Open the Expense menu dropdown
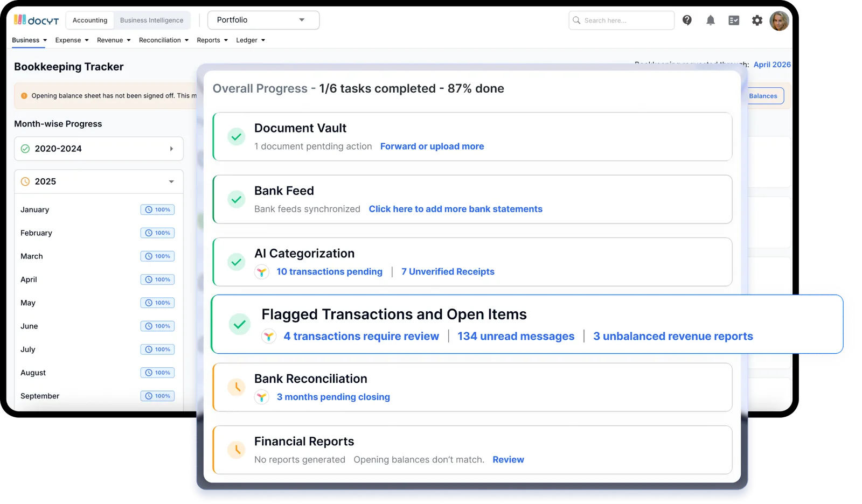Viewport: 862px width, 504px height. tap(72, 40)
